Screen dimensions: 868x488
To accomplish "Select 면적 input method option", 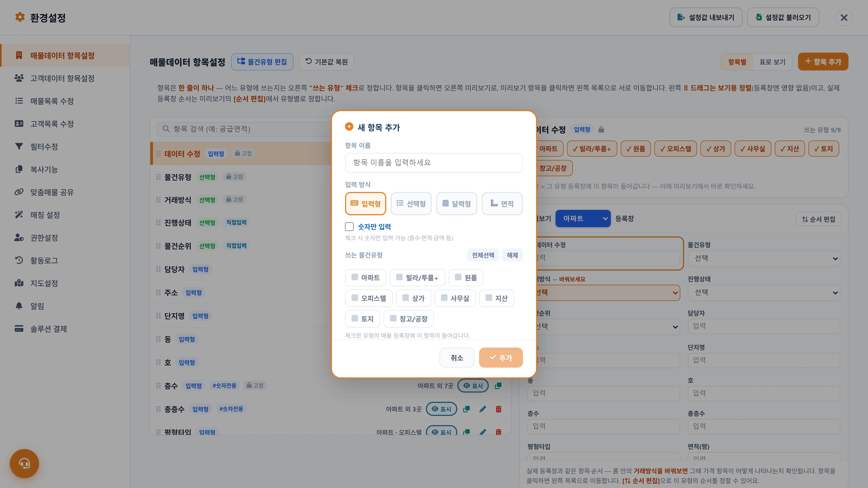I will [502, 203].
